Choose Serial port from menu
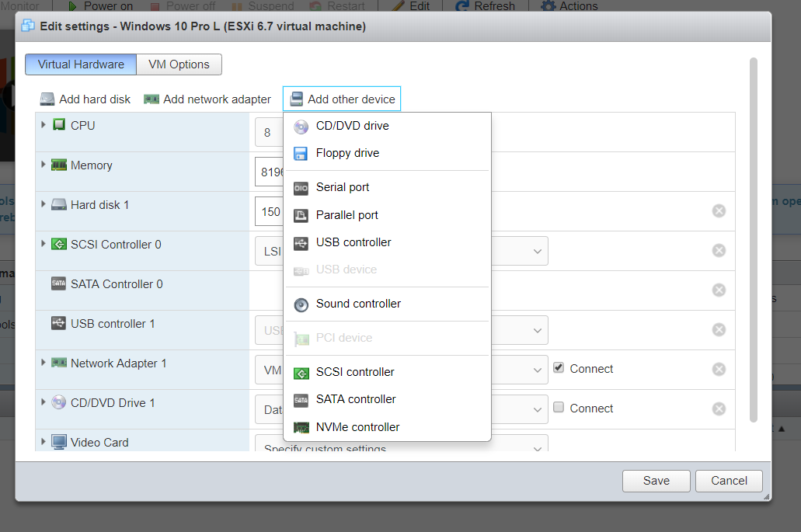Image resolution: width=801 pixels, height=532 pixels. click(x=387, y=187)
